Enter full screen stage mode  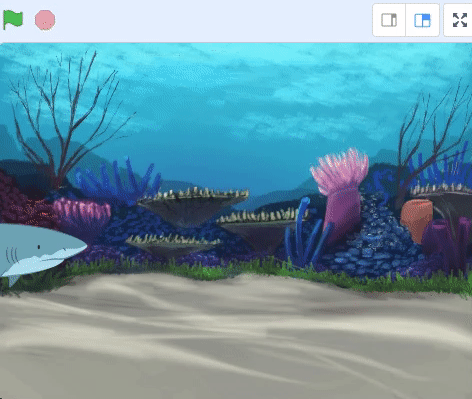pos(460,20)
